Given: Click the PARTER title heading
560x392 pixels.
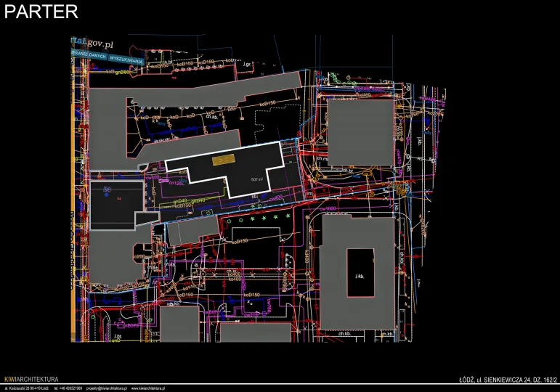Looking at the screenshot, I should 41,12.
